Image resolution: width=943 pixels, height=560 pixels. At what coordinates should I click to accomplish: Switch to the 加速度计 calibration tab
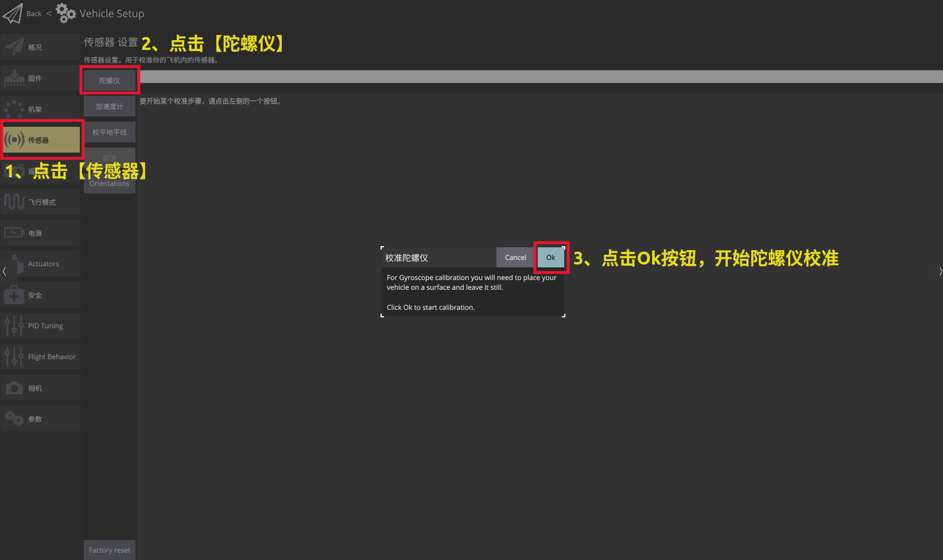point(109,106)
